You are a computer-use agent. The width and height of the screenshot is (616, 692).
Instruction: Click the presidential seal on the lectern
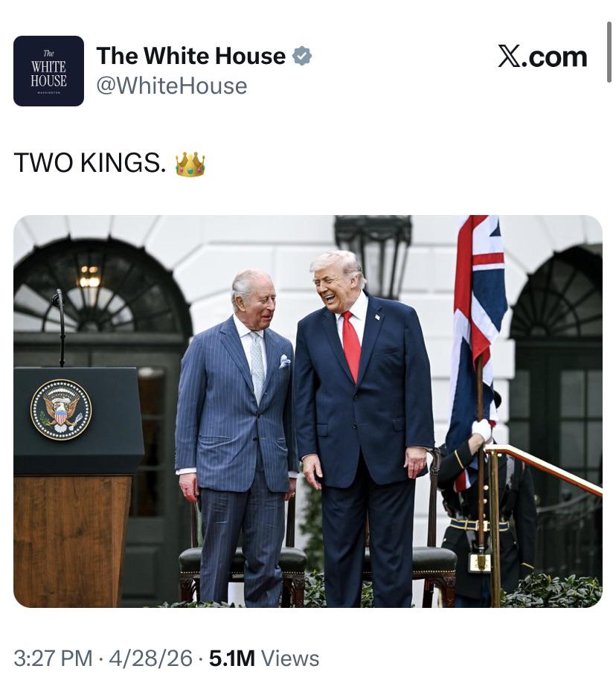pyautogui.click(x=61, y=409)
